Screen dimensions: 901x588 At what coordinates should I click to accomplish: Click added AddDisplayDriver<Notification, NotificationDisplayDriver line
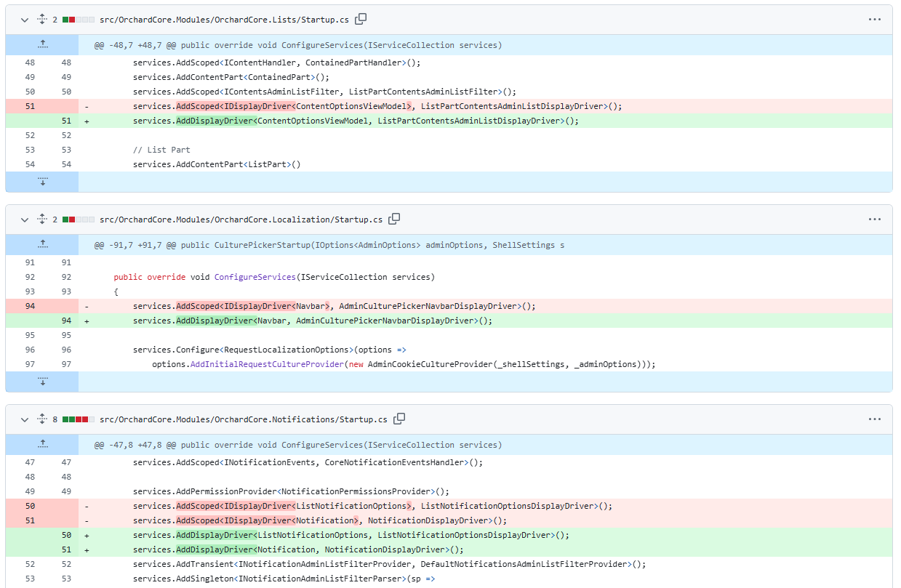pyautogui.click(x=298, y=549)
